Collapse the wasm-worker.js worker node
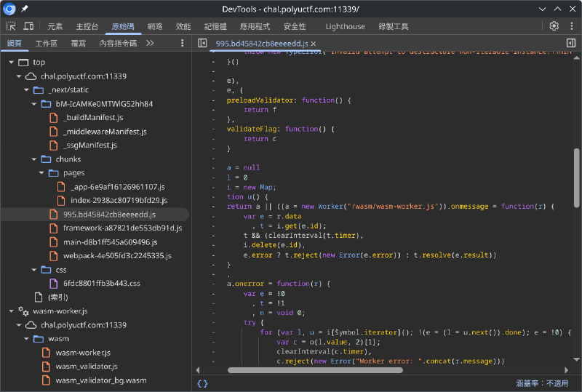The height and width of the screenshot is (392, 582). pos(11,311)
